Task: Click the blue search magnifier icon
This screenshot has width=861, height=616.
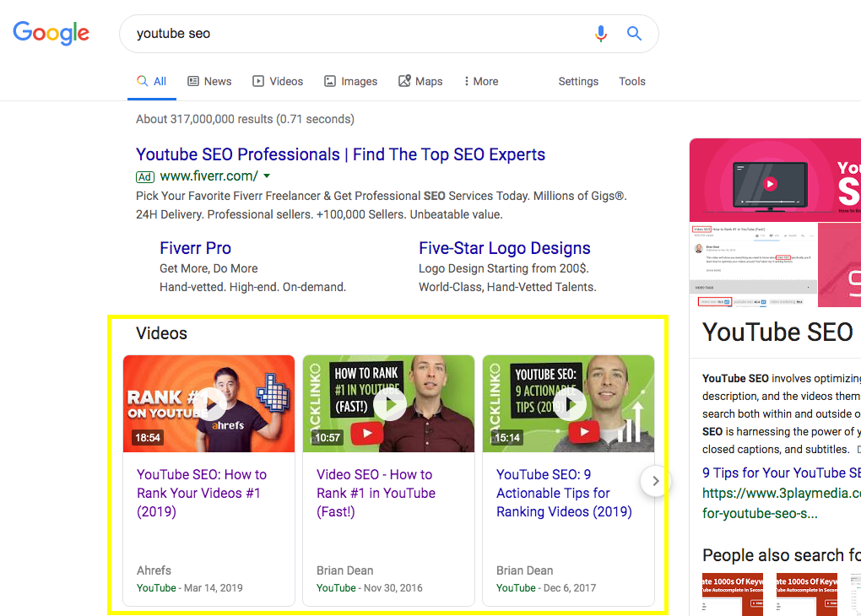Action: tap(634, 34)
